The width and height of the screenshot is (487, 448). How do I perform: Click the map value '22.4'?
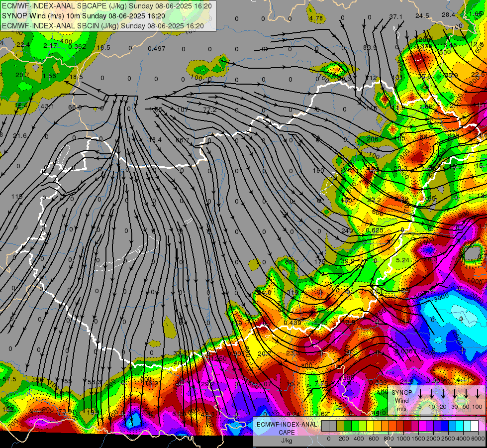23,45
